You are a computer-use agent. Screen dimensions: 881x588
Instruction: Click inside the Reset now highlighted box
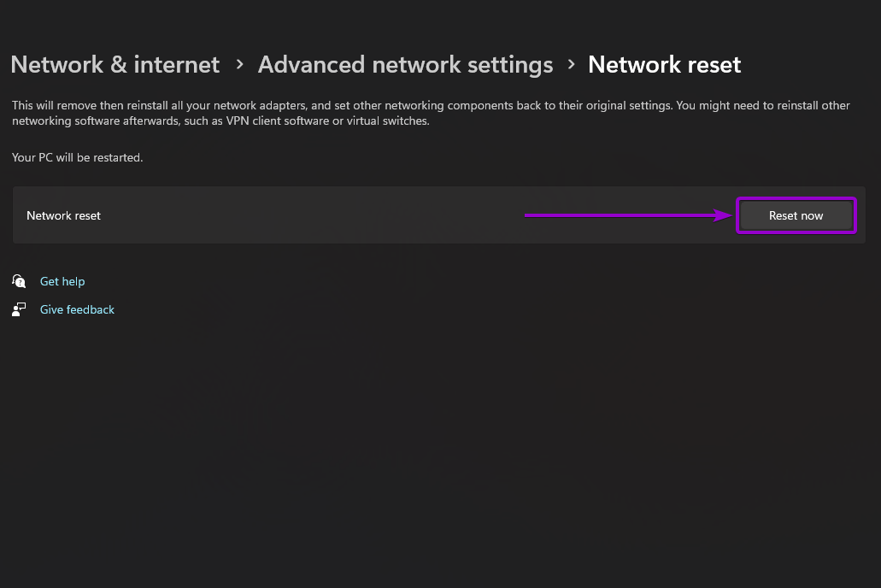click(796, 215)
